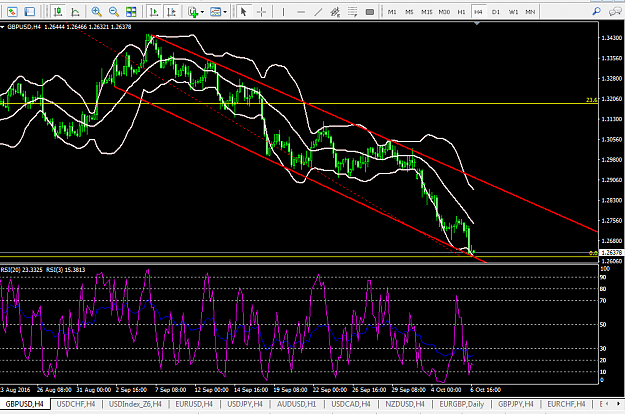Select the GBPUSD,H4 chart tab
Image resolution: width=625 pixels, height=414 pixels.
click(x=25, y=404)
